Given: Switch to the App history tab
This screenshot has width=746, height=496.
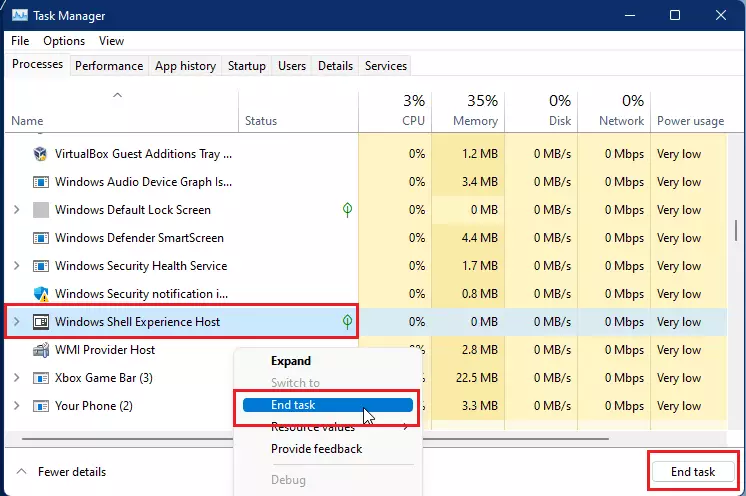Looking at the screenshot, I should pos(186,66).
